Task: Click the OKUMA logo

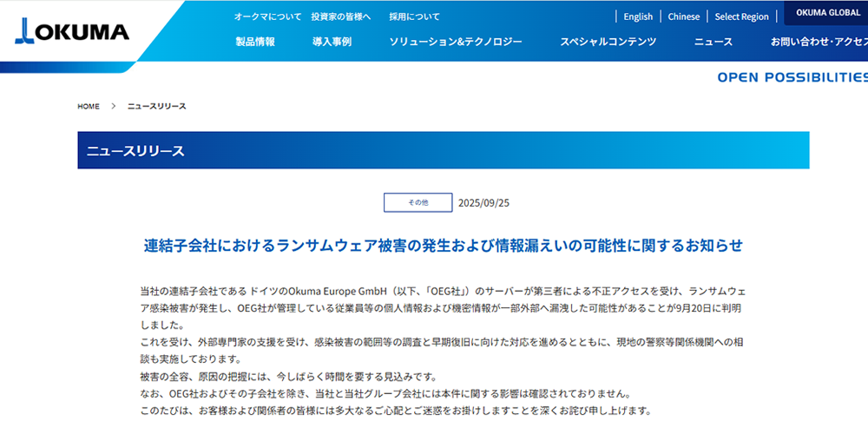Action: (72, 30)
